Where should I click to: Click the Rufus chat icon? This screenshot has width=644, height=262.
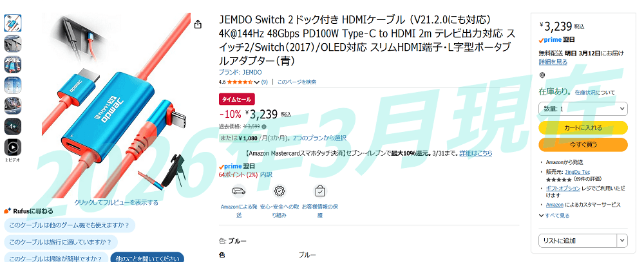(7, 211)
